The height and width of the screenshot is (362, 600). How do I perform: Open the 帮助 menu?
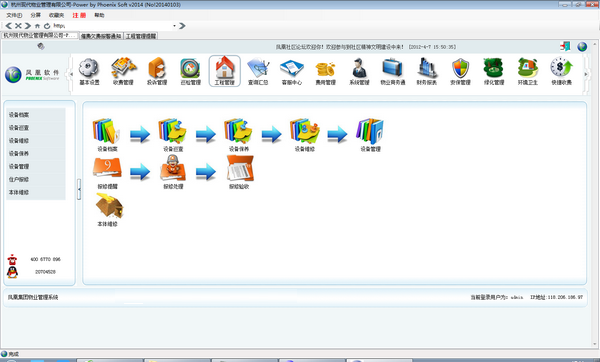[x=99, y=15]
